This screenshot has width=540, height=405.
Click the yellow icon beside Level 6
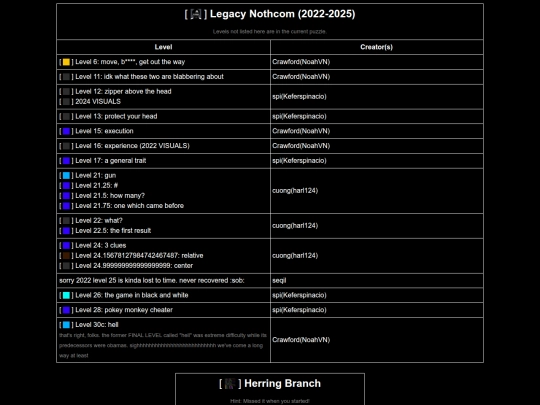point(66,62)
